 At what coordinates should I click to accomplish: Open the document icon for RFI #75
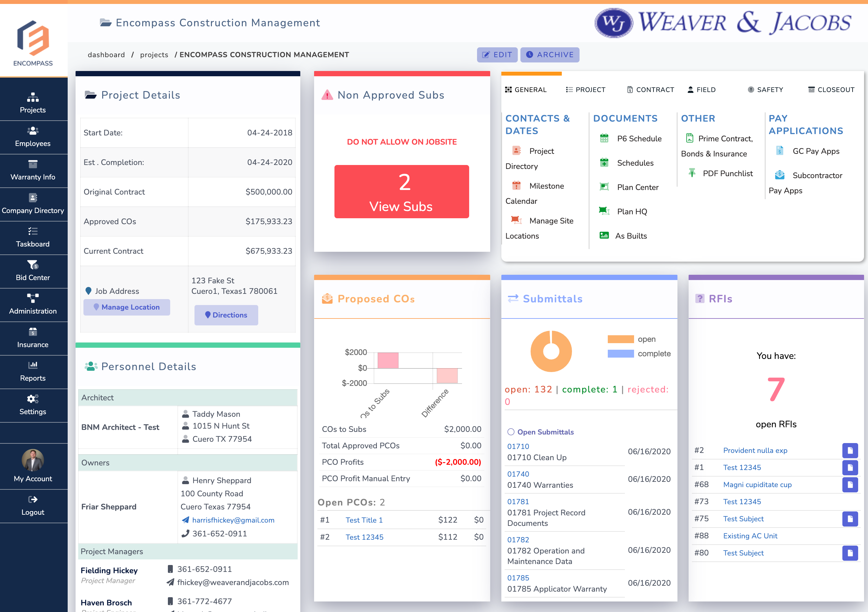(850, 519)
